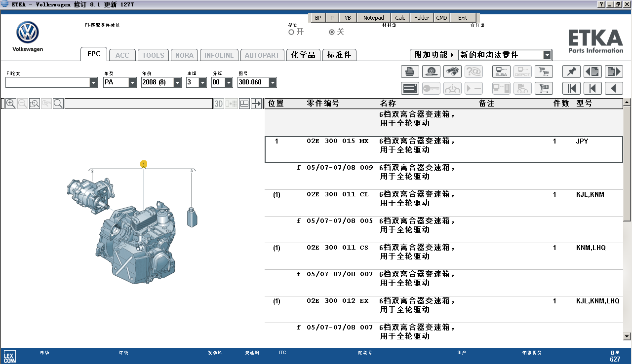Click the Folder button
This screenshot has width=632, height=364.
[422, 18]
